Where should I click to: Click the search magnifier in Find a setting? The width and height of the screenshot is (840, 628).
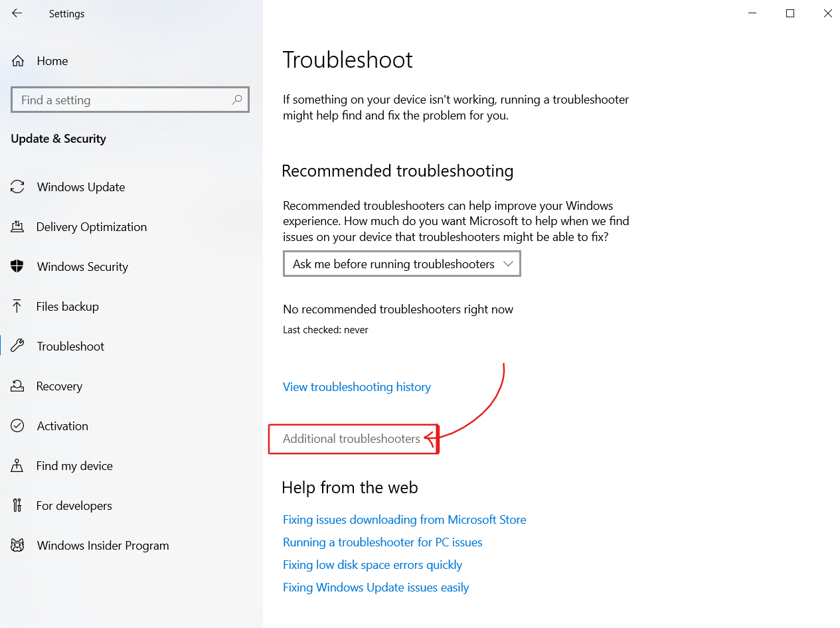(x=237, y=100)
